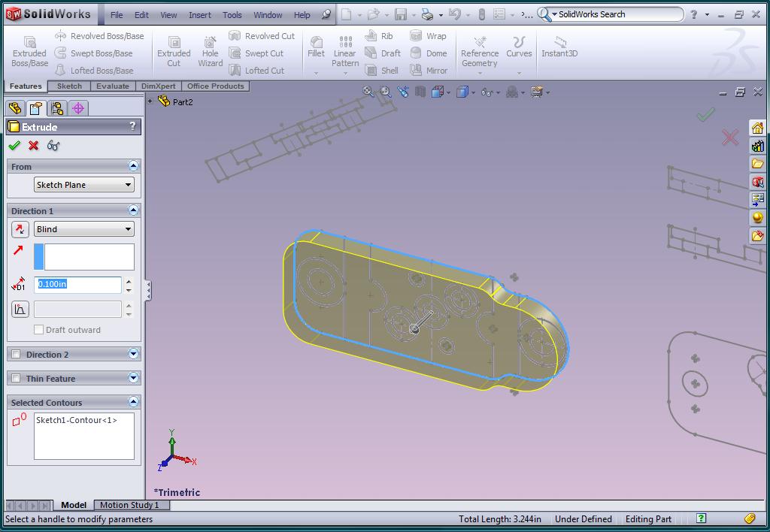This screenshot has height=532, width=770.
Task: Activate the Extruded Cut tool
Action: point(174,52)
